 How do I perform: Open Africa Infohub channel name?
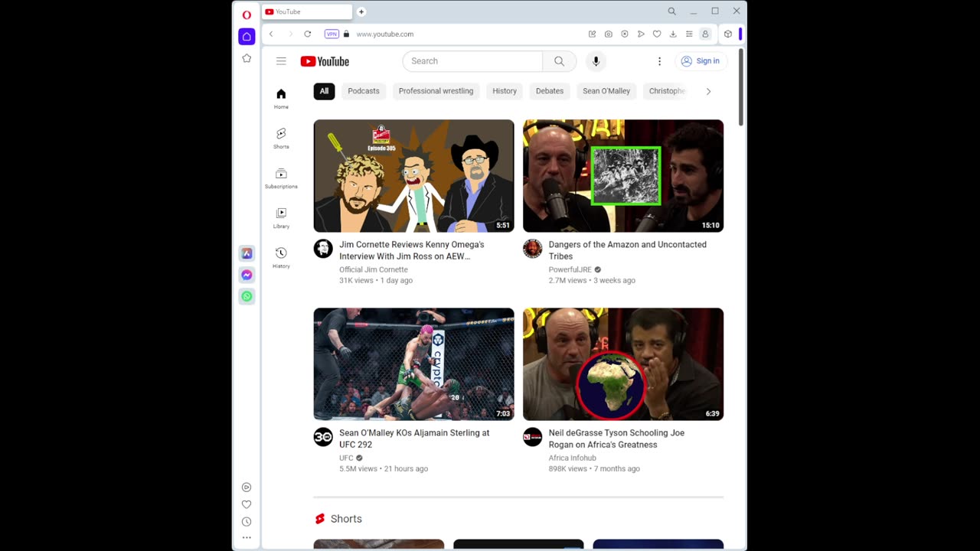[x=572, y=458]
